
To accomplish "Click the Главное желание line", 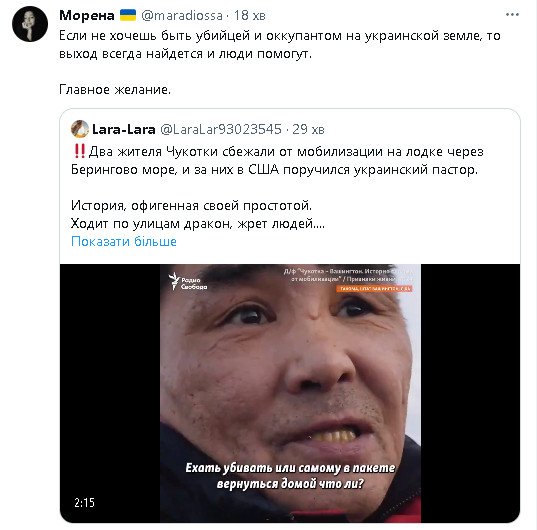I will click(115, 90).
